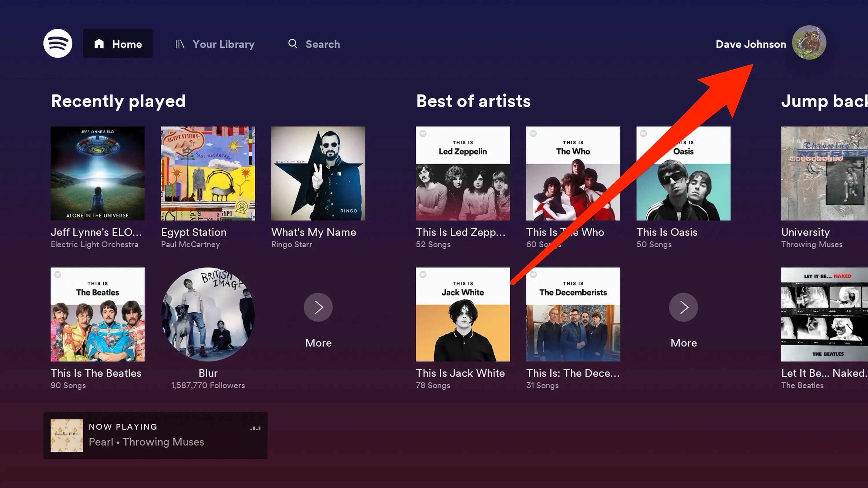Click the Spotify logo icon
Image resolution: width=868 pixels, height=488 pixels.
[x=58, y=43]
